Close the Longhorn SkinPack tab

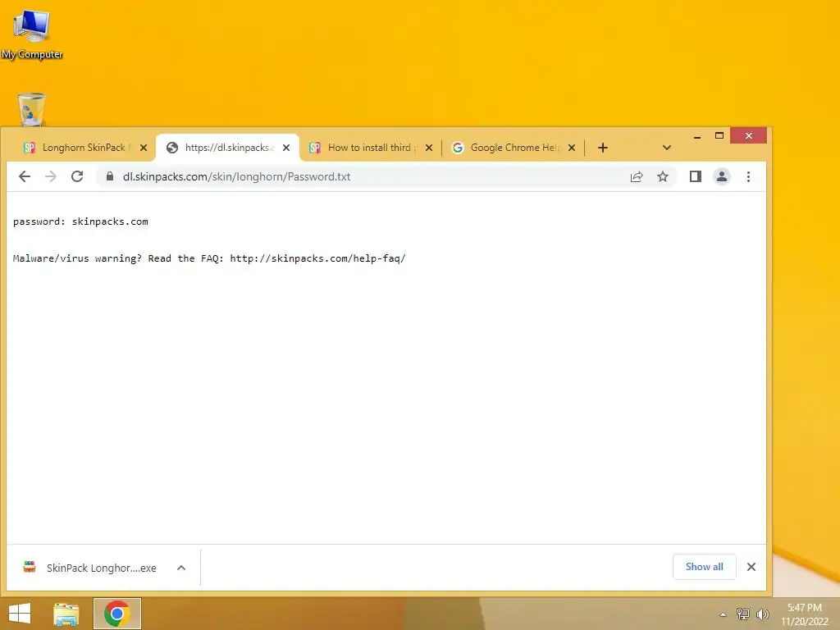(144, 148)
